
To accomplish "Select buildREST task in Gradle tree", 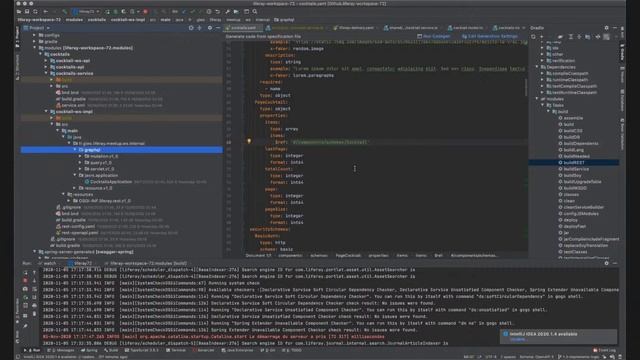I will [574, 162].
